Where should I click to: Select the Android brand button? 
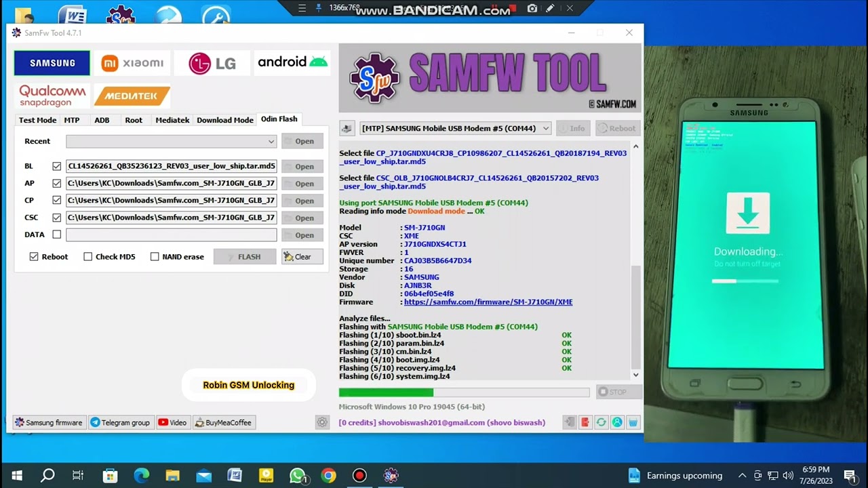coord(292,63)
